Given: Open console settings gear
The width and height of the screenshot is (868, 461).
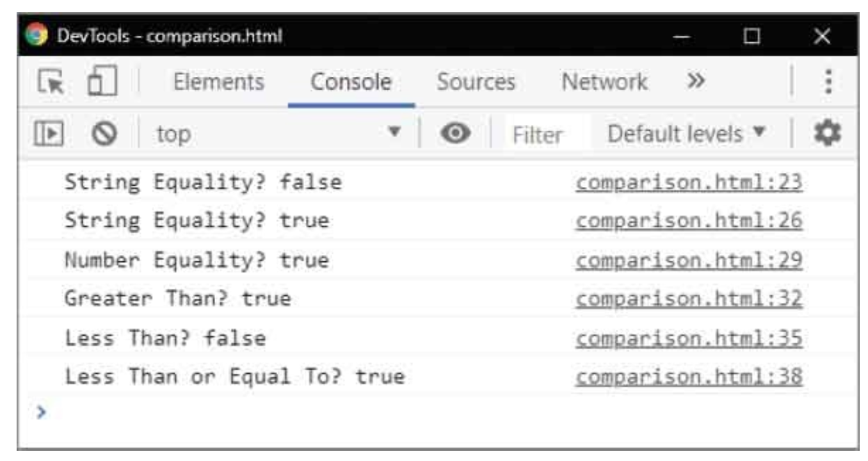Looking at the screenshot, I should 826,133.
